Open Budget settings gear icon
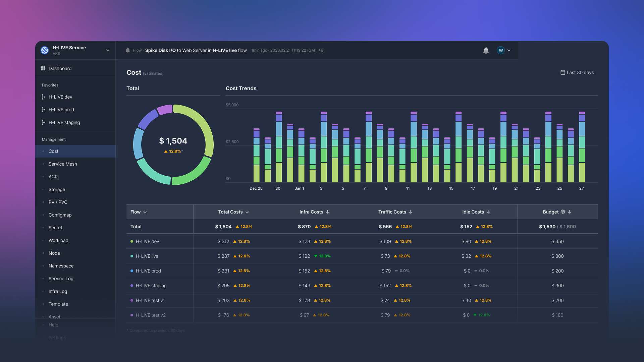This screenshot has width=644, height=362. click(x=563, y=212)
